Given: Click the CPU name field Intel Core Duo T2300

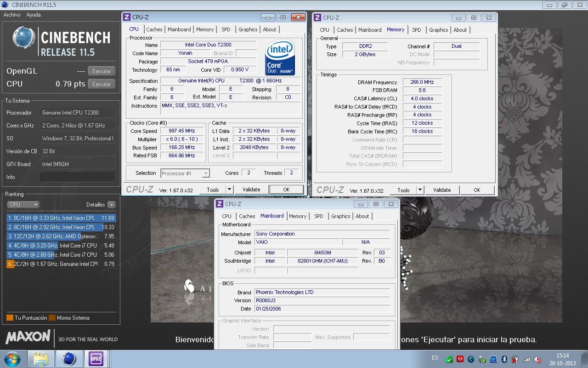Looking at the screenshot, I should pos(208,45).
